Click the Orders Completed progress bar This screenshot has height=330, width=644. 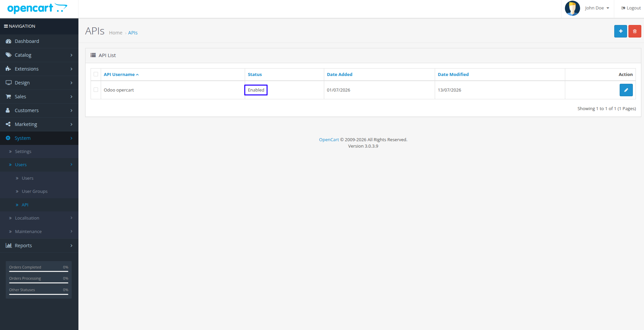click(x=39, y=271)
